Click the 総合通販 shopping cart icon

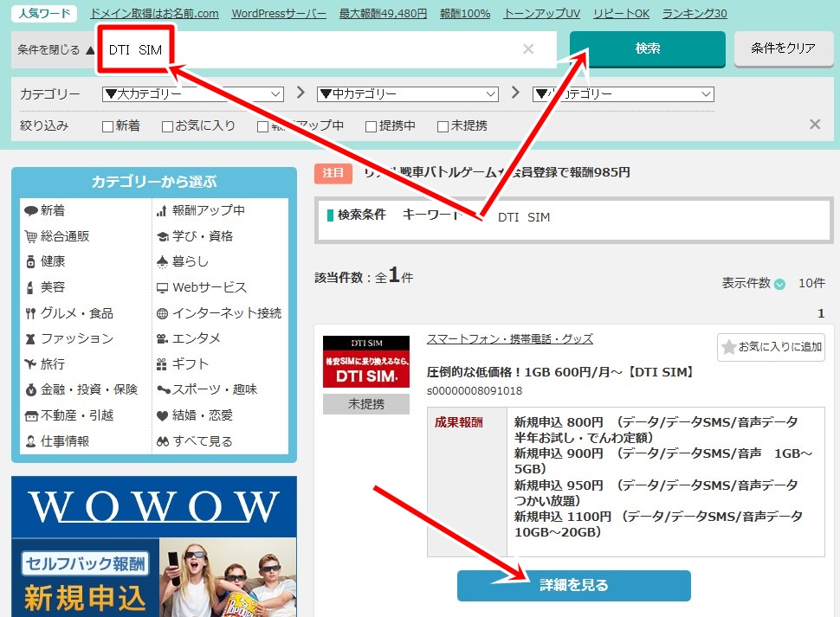(x=30, y=236)
